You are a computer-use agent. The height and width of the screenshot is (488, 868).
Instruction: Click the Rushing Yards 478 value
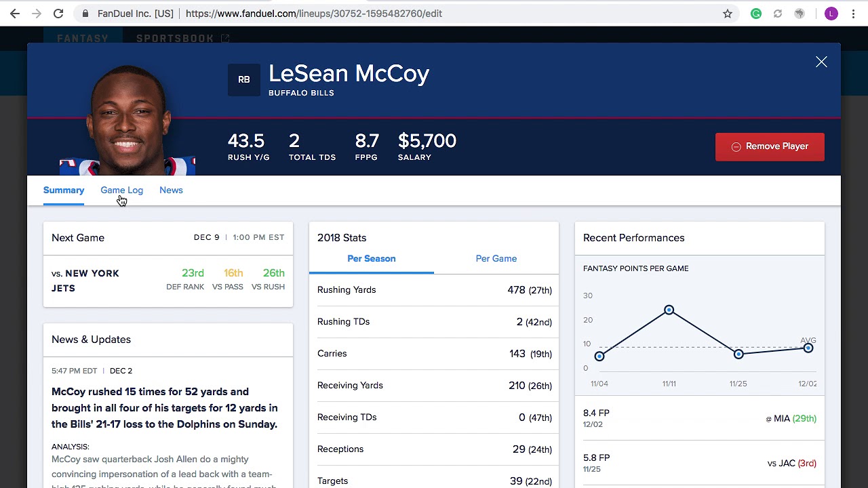530,290
